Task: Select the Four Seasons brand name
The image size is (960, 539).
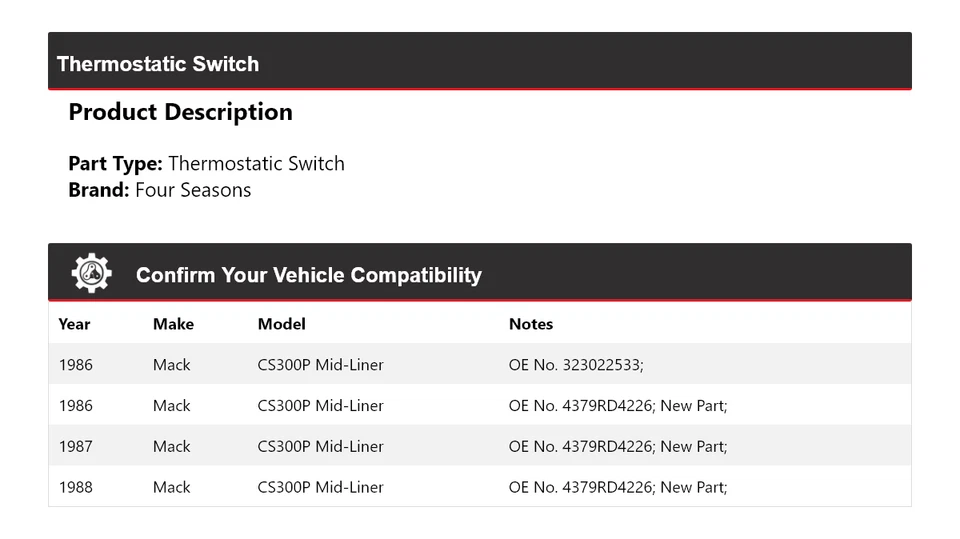Action: (193, 190)
